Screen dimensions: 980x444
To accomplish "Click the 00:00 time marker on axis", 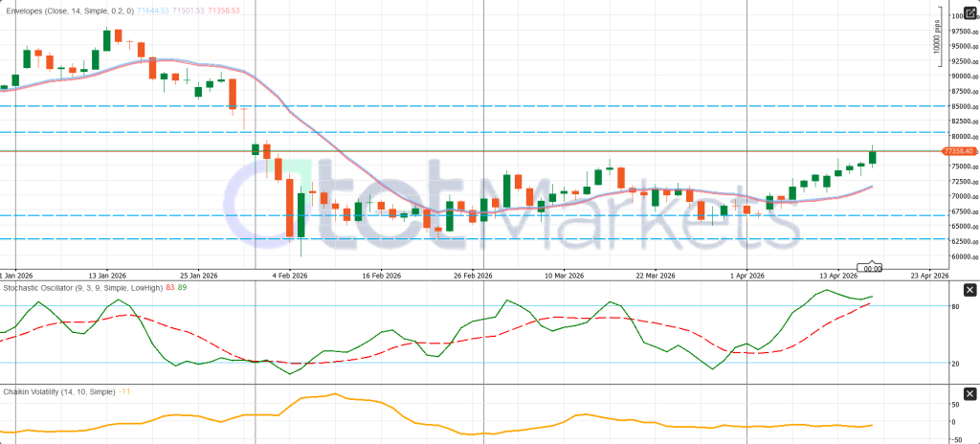I will [x=869, y=268].
